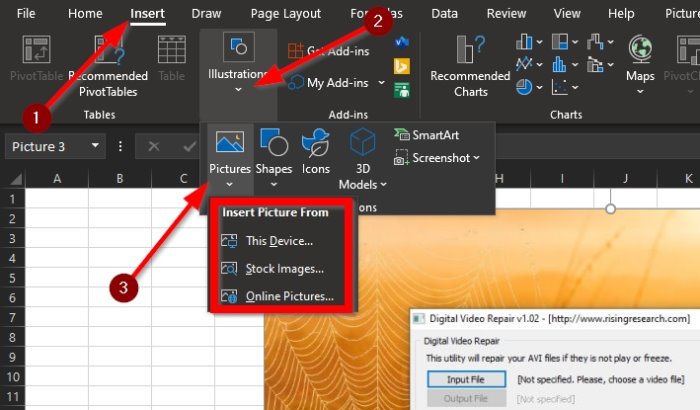Open the Review ribbon tab

click(x=506, y=14)
